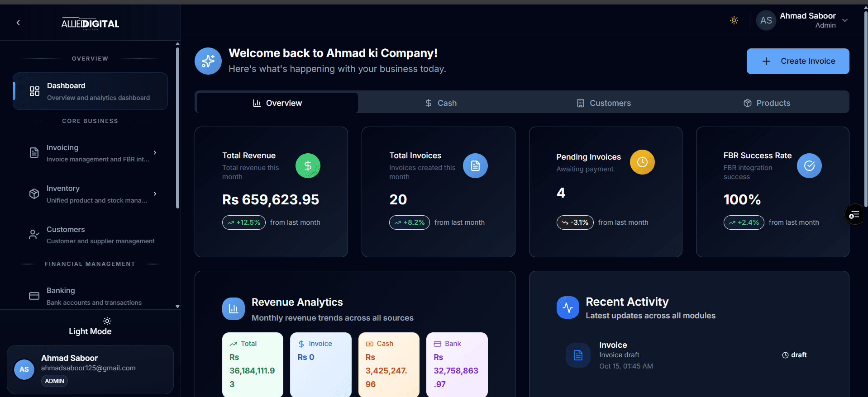Click the +8.2% invoices trend badge
The width and height of the screenshot is (868, 397).
click(x=410, y=222)
